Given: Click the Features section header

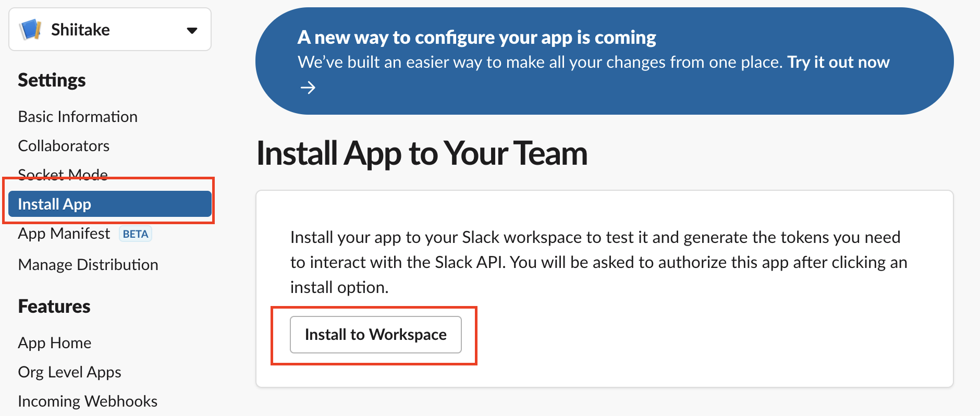Looking at the screenshot, I should 54,306.
